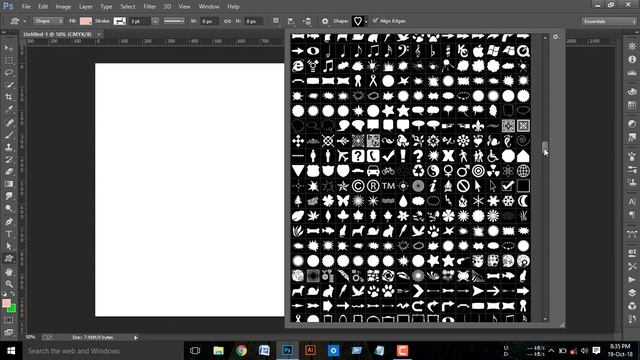Toggle link between width and height

tap(227, 21)
